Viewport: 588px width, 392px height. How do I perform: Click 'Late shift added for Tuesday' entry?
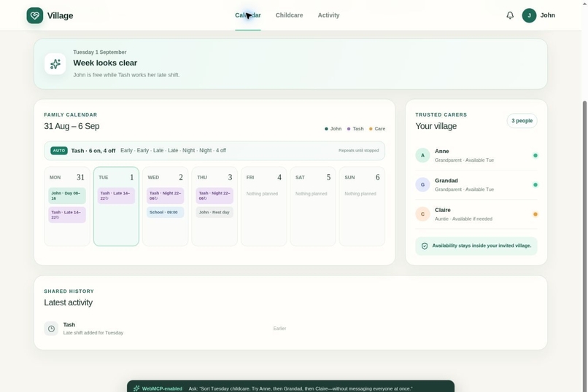pyautogui.click(x=93, y=333)
